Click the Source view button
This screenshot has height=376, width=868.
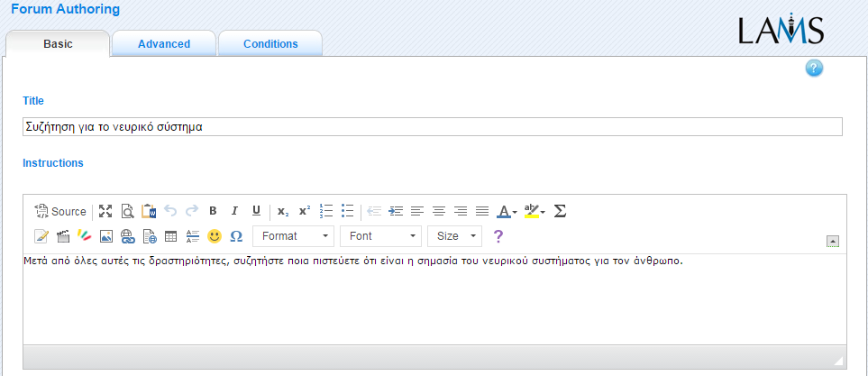(x=60, y=211)
